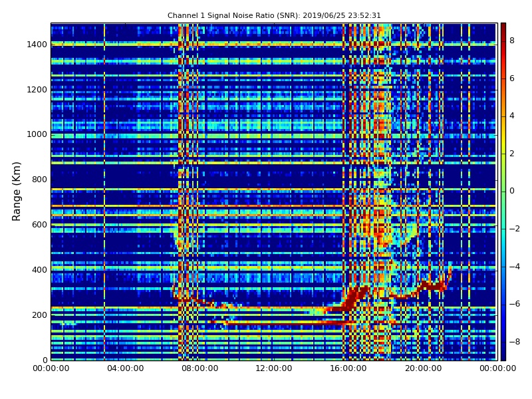Click the 1000 range tick label

point(37,134)
